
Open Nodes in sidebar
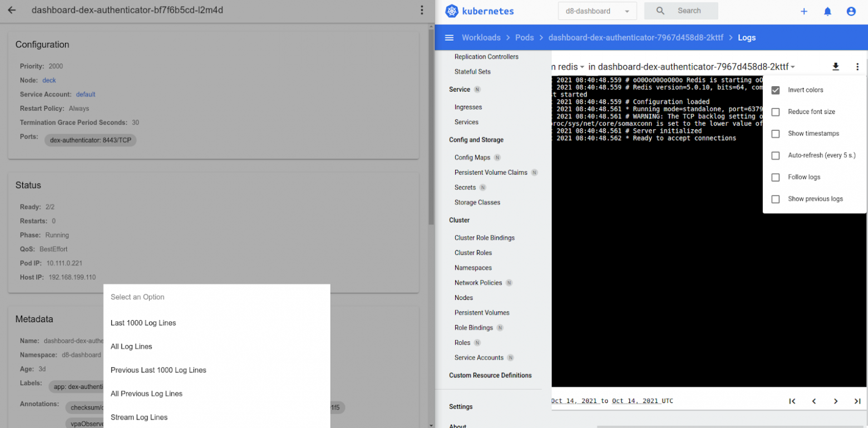[463, 298]
